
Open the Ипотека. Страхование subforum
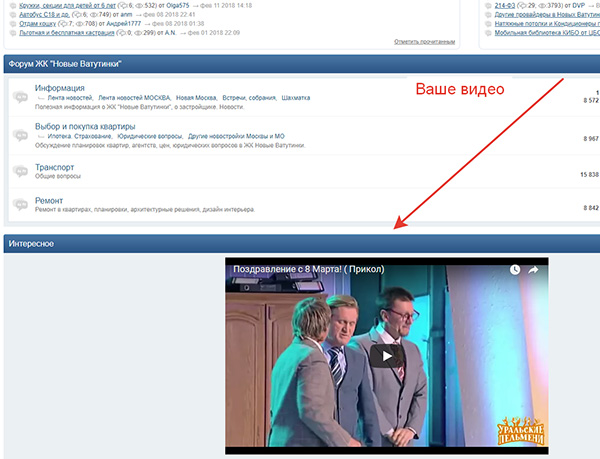click(x=80, y=136)
